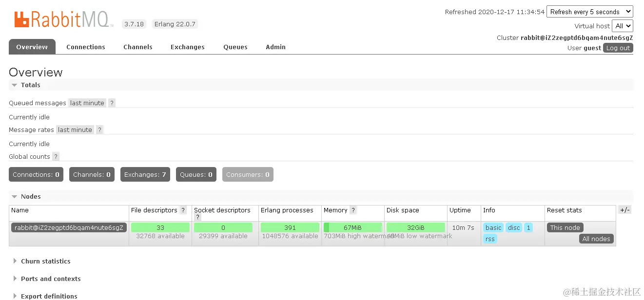This screenshot has width=644, height=300.
Task: Toggle node columns with +/- button
Action: tap(624, 210)
